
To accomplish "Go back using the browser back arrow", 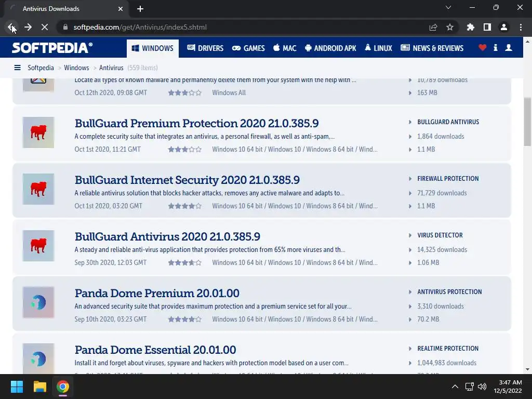I will (x=11, y=27).
